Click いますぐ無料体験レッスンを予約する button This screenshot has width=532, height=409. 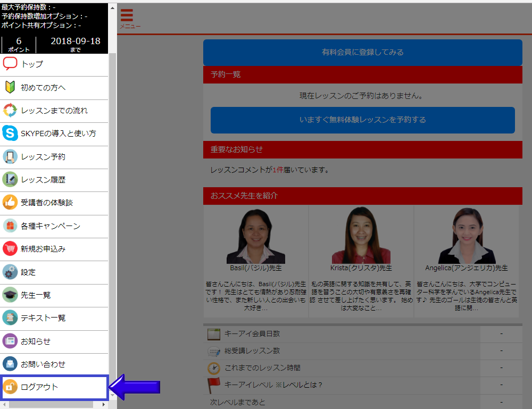pyautogui.click(x=363, y=120)
